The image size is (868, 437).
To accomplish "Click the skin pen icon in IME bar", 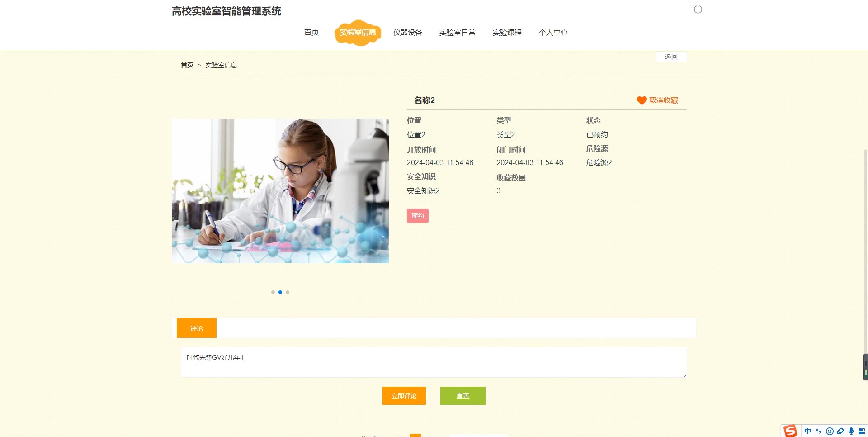I will tap(840, 431).
